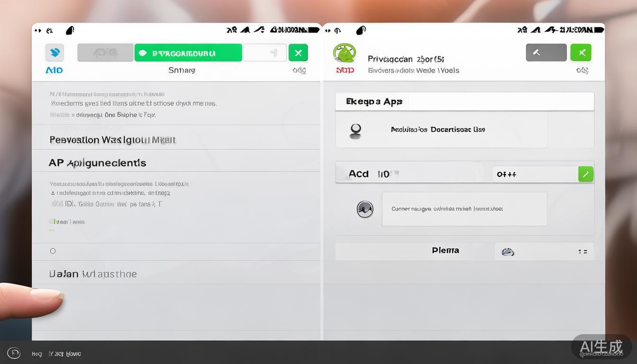The height and width of the screenshot is (364, 637).
Task: Click the circular dark icon below Acd row
Action: pyautogui.click(x=365, y=209)
